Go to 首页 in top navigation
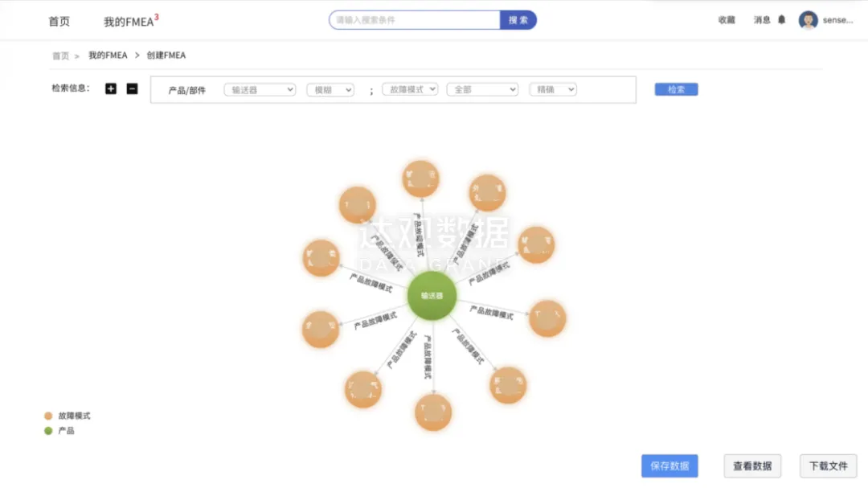The width and height of the screenshot is (868, 488). click(x=59, y=22)
